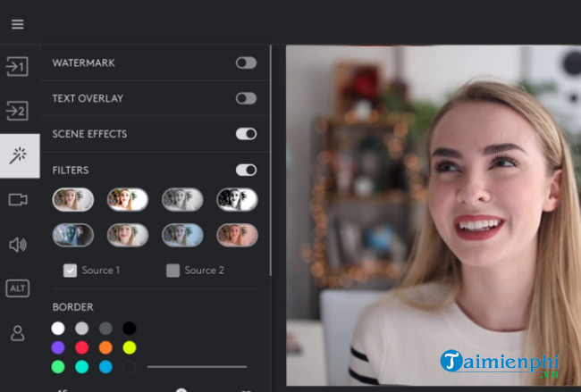Open Source 1 settings in sidebar
This screenshot has height=392, width=581.
pyautogui.click(x=17, y=67)
